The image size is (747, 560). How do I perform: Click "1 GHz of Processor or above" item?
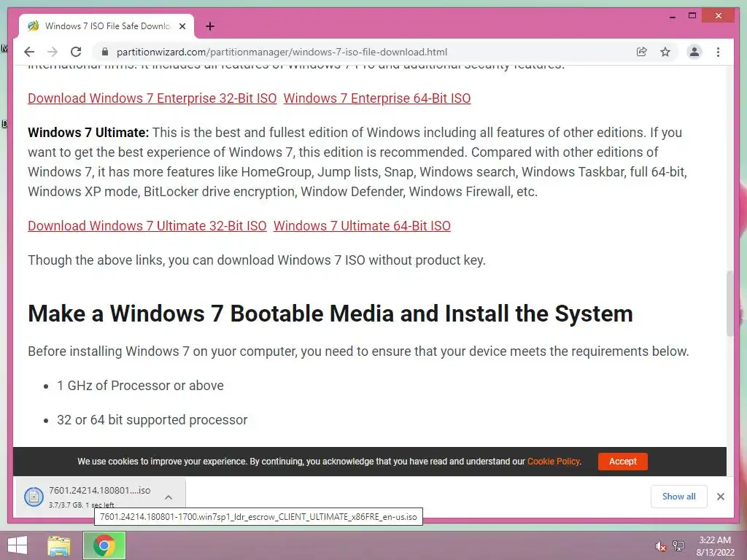coord(140,385)
